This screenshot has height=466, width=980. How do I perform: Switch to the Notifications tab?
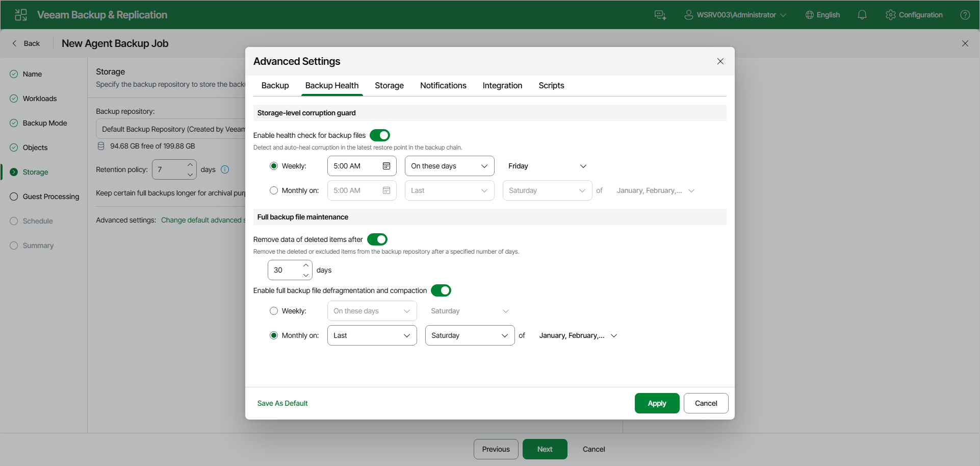(443, 86)
